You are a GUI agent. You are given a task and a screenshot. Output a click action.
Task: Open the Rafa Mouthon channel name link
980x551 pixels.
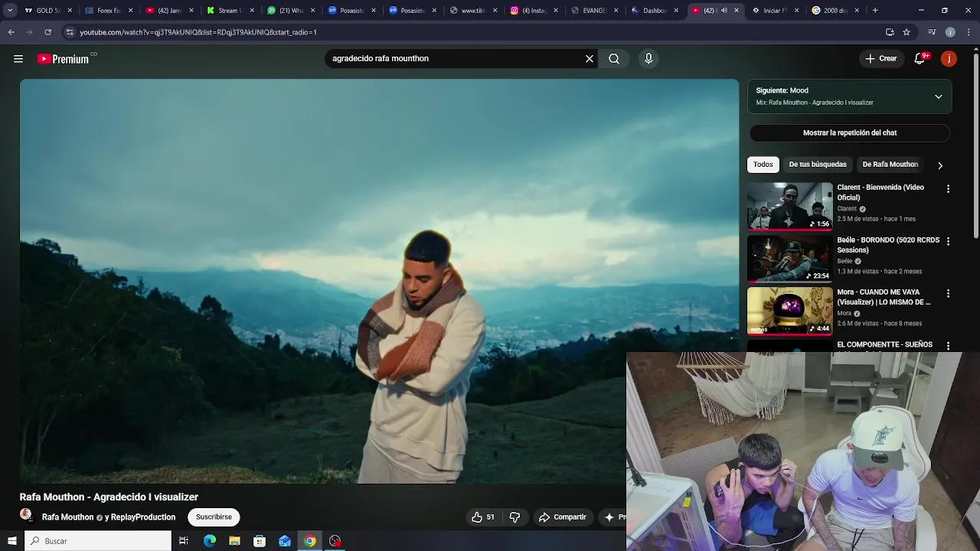tap(67, 517)
